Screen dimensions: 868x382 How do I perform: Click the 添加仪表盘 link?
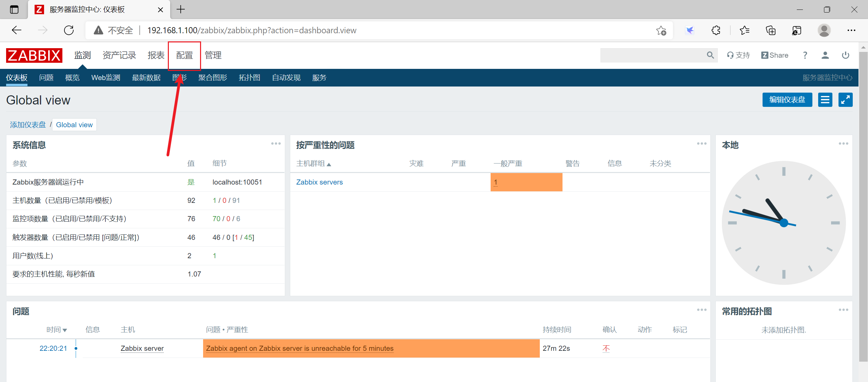coord(28,125)
